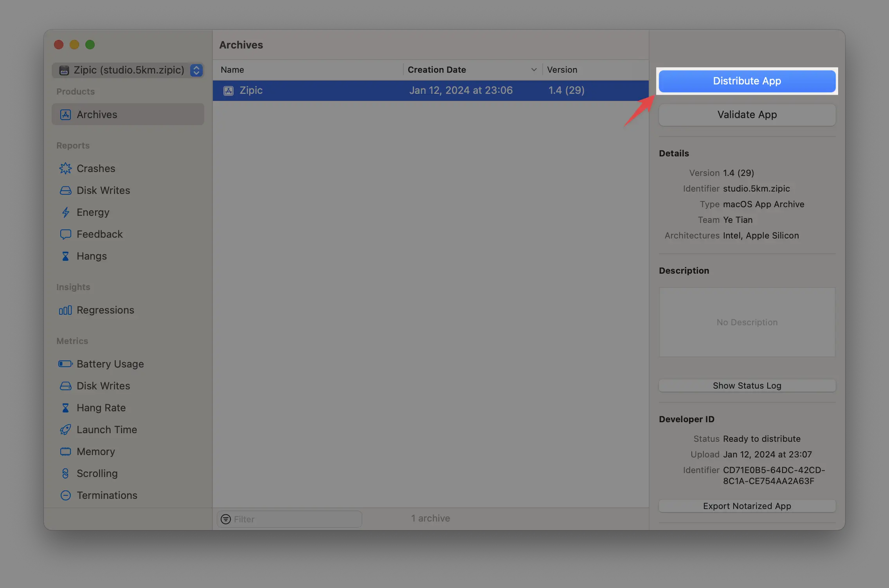Screen dimensions: 889x588
Task: Sort archives by the Name column
Action: [308, 70]
